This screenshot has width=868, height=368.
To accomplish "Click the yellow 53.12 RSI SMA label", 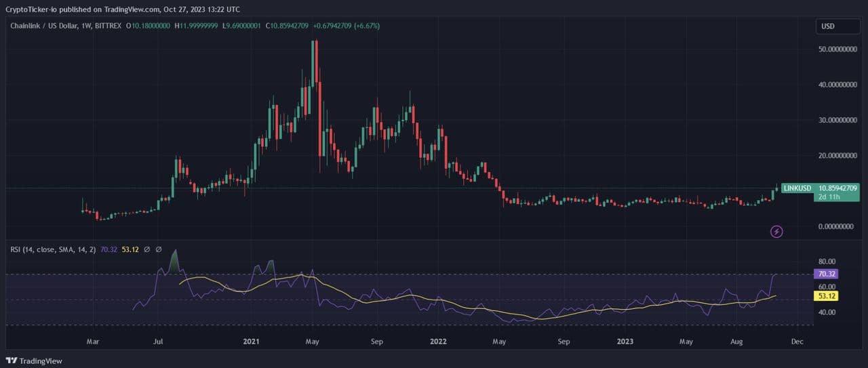I will [x=826, y=295].
